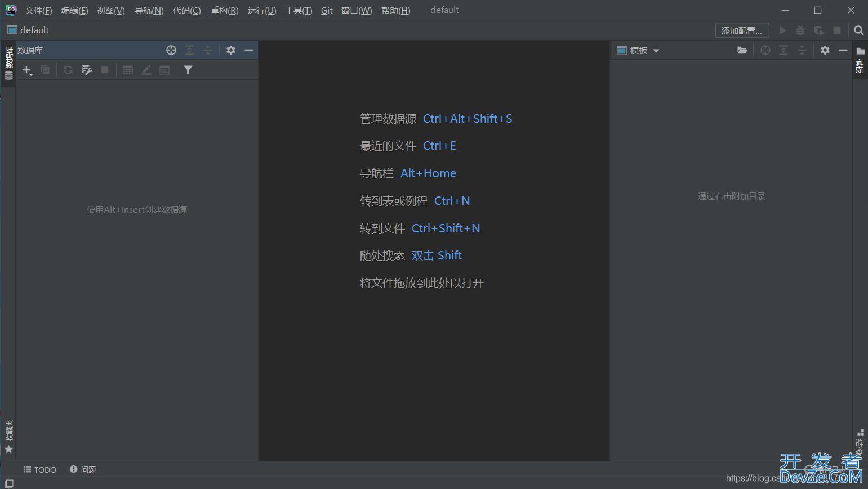Click the filter funnel icon
868x489 pixels.
coord(188,70)
